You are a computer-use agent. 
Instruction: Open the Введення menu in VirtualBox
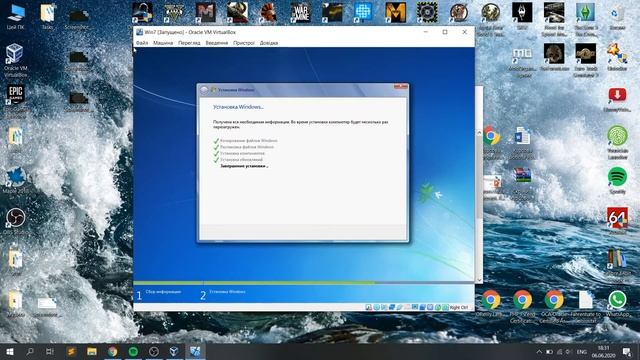pos(217,43)
